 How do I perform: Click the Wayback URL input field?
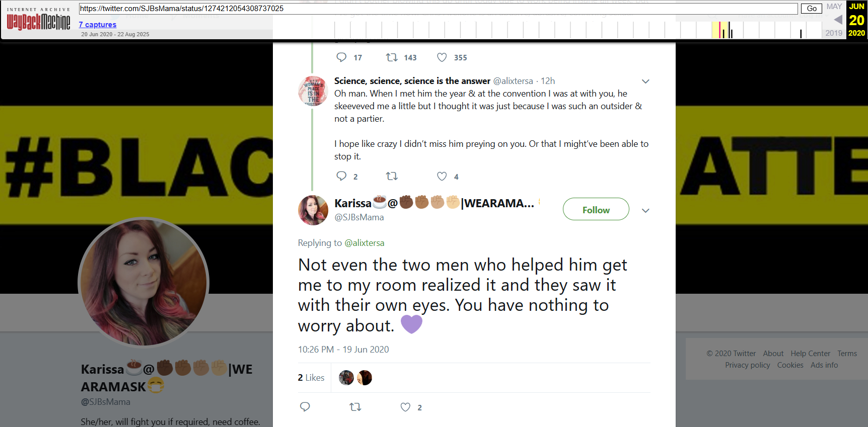(x=438, y=9)
